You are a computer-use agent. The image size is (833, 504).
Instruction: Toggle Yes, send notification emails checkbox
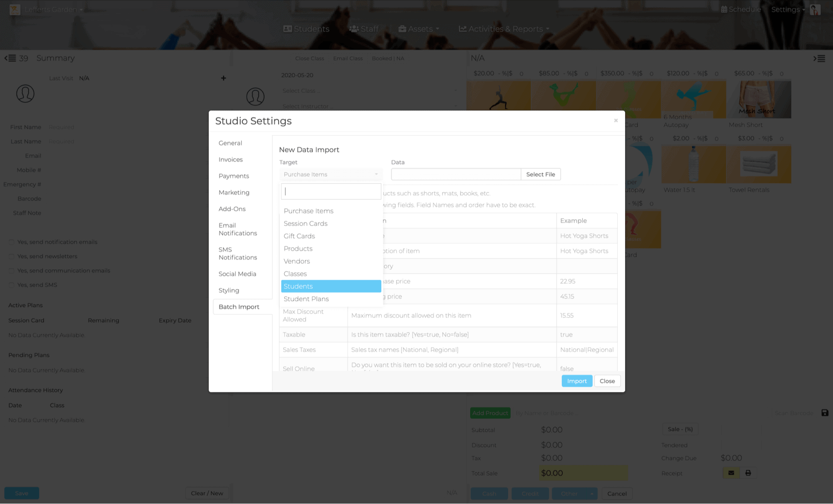(x=11, y=242)
